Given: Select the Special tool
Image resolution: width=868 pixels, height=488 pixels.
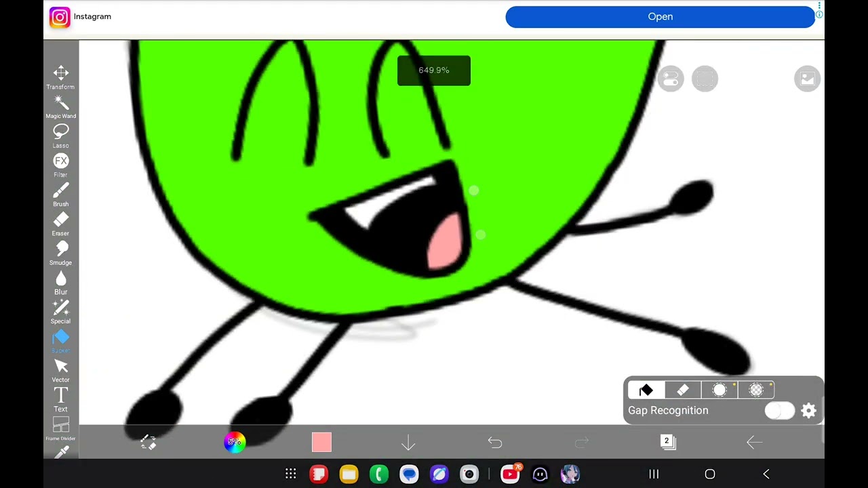Looking at the screenshot, I should (61, 311).
